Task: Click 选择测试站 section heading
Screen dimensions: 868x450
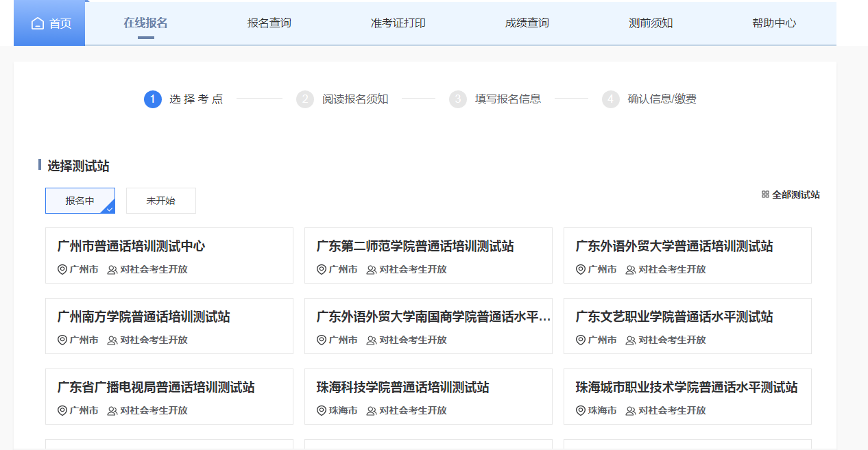Action: (x=78, y=166)
